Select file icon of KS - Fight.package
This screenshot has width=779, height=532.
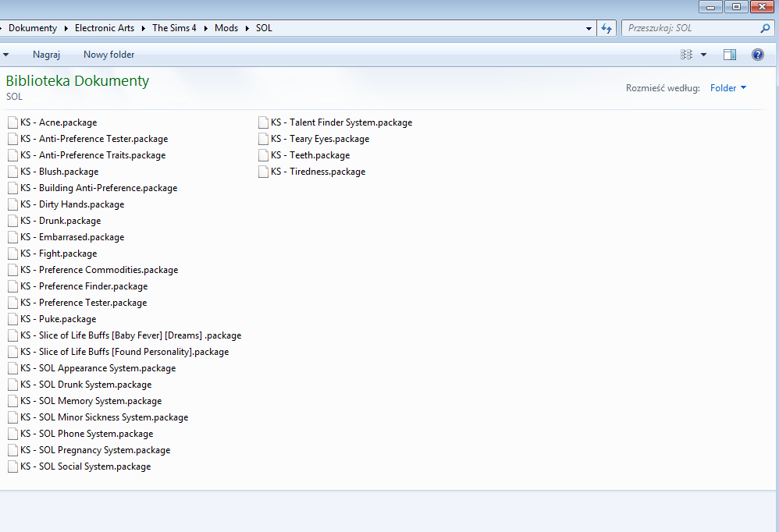(13, 254)
